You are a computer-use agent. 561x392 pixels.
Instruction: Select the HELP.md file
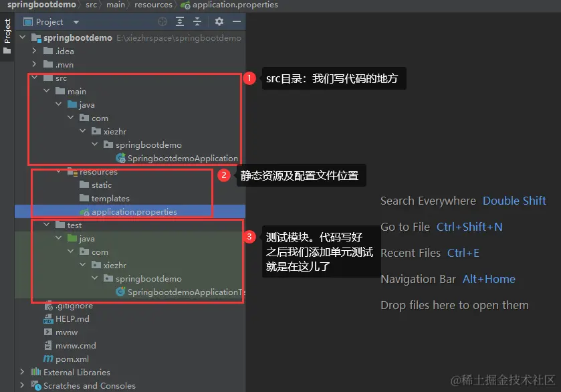pyautogui.click(x=72, y=319)
